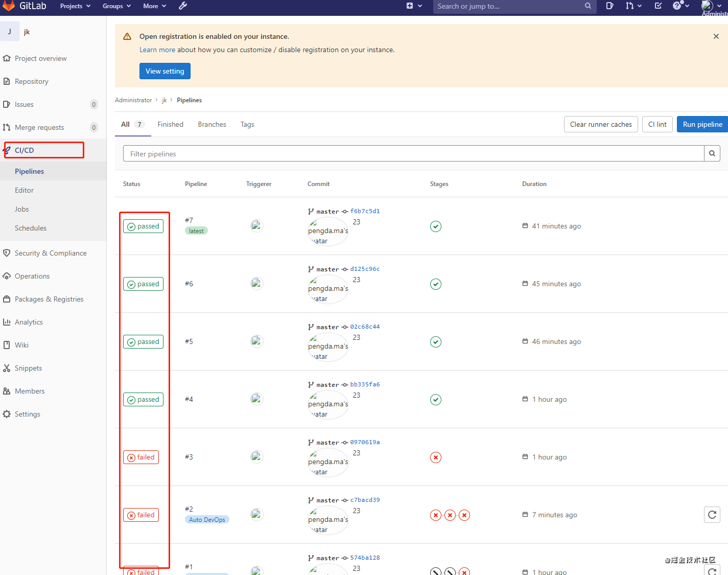The image size is (728, 575).
Task: Open the issues icon in top navbar
Action: (x=609, y=6)
